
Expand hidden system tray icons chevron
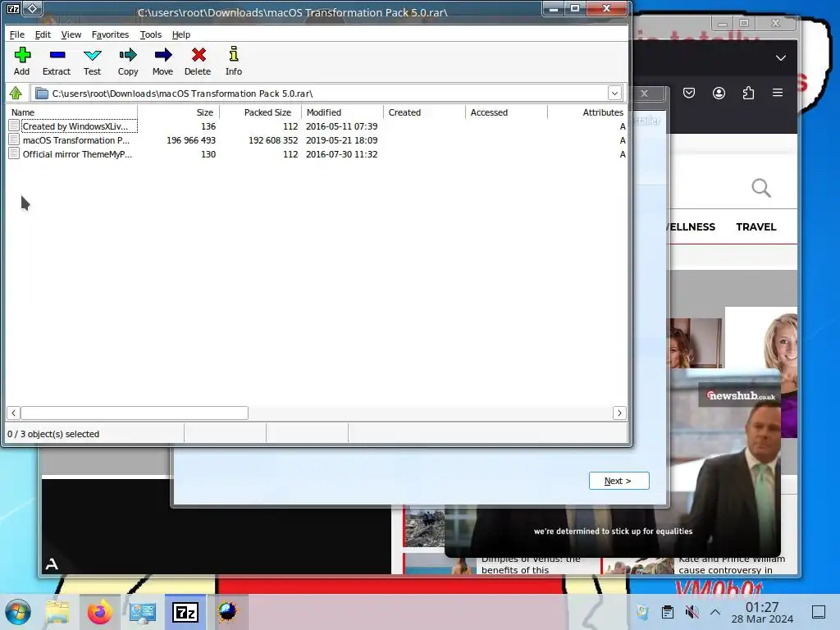pyautogui.click(x=715, y=612)
